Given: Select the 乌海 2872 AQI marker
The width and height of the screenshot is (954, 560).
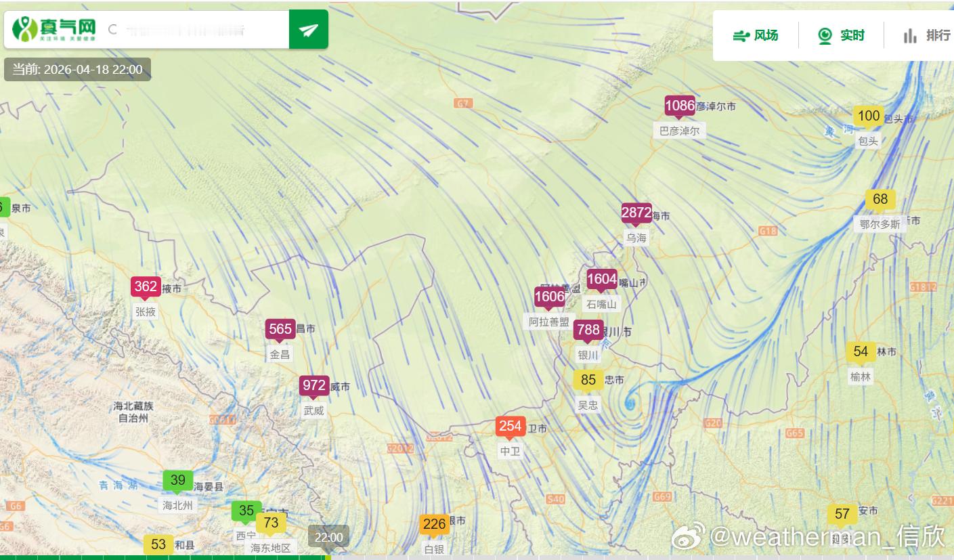Looking at the screenshot, I should click(x=636, y=213).
